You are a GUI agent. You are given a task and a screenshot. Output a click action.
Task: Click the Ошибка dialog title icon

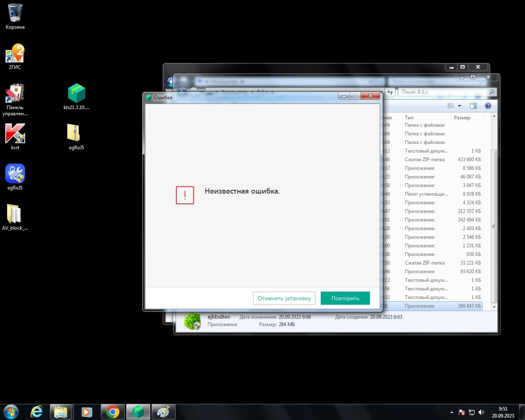[149, 98]
